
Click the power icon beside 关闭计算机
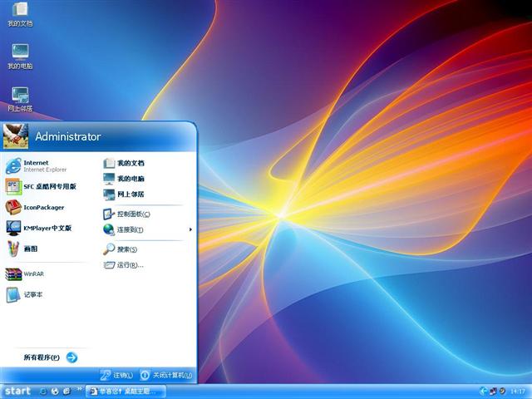click(x=145, y=375)
